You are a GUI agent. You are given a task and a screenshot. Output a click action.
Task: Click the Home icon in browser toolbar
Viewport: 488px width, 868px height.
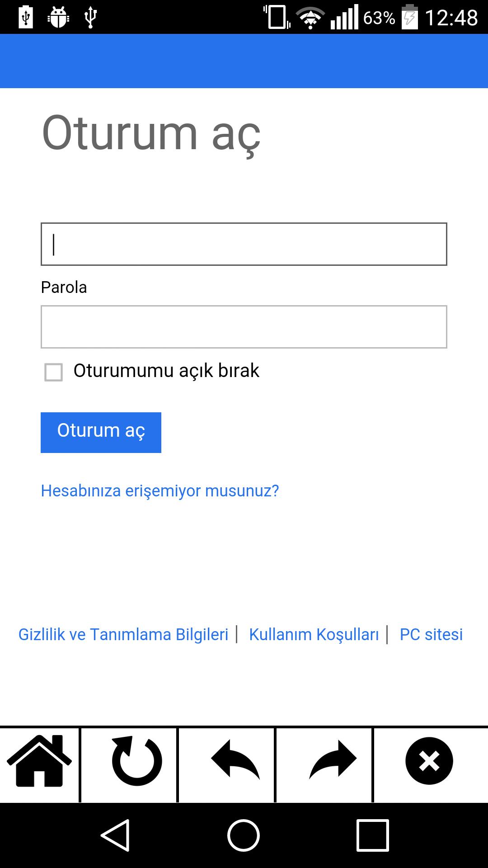pyautogui.click(x=41, y=761)
